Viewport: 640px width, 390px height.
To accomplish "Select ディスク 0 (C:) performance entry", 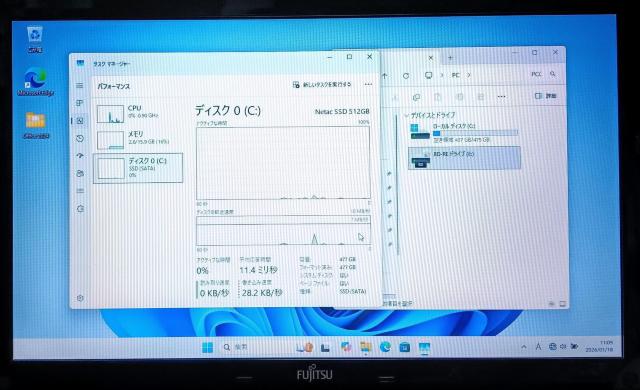I will click(x=138, y=168).
